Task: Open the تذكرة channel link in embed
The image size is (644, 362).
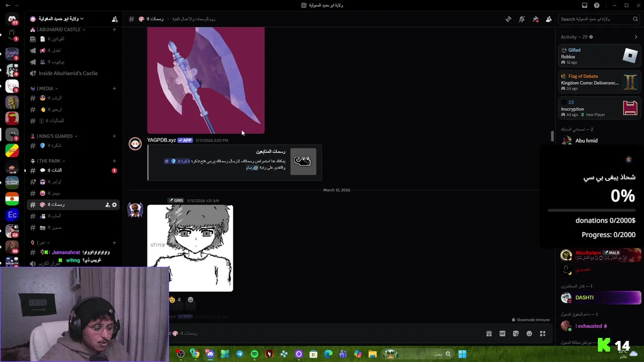Action: point(177,161)
